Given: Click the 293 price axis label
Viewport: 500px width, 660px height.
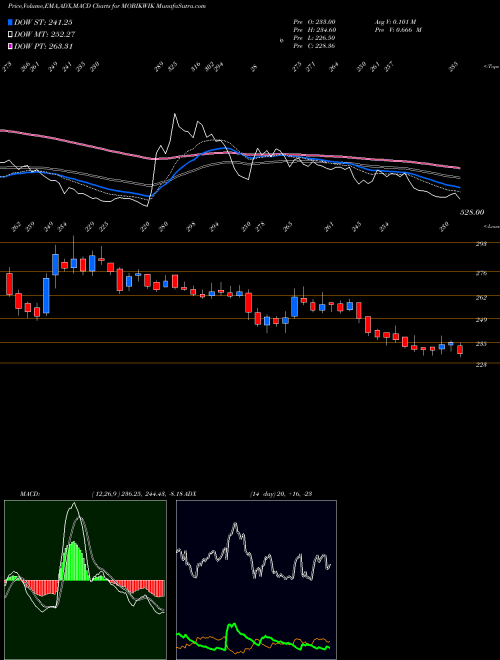Looking at the screenshot, I should tap(481, 244).
